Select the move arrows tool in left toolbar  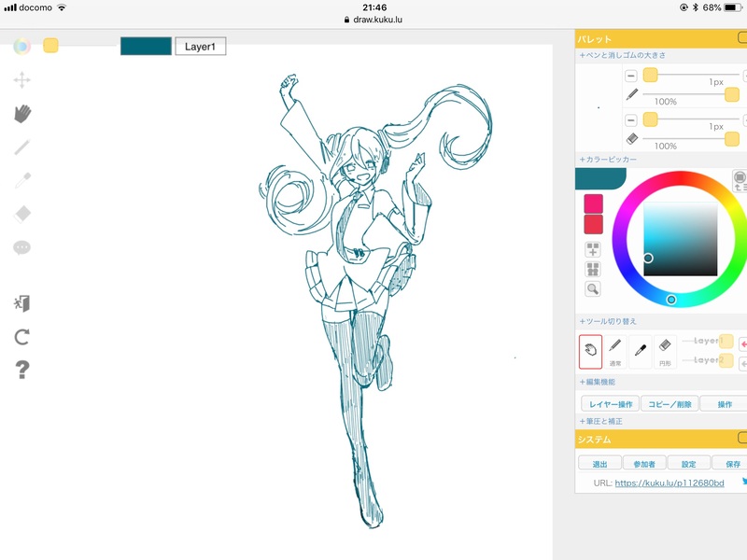click(x=21, y=80)
